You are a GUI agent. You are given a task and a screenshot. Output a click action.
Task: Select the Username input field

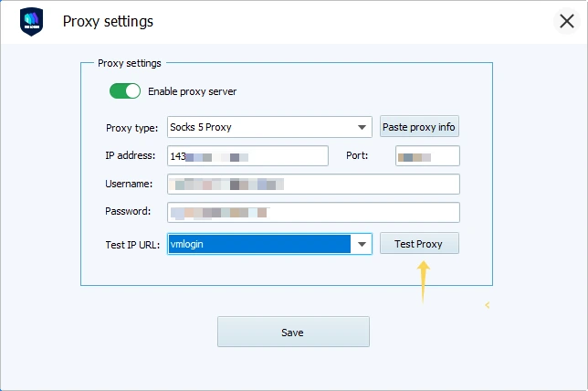coord(313,185)
